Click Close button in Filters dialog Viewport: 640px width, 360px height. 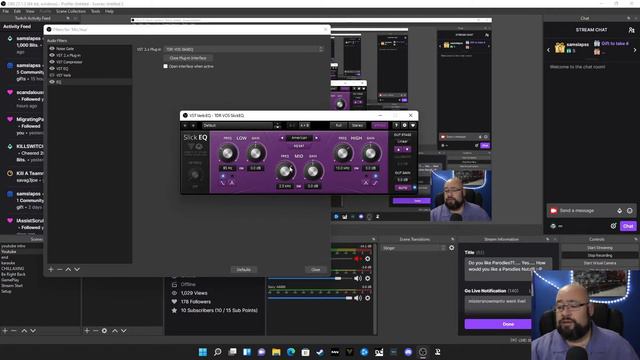(x=316, y=269)
